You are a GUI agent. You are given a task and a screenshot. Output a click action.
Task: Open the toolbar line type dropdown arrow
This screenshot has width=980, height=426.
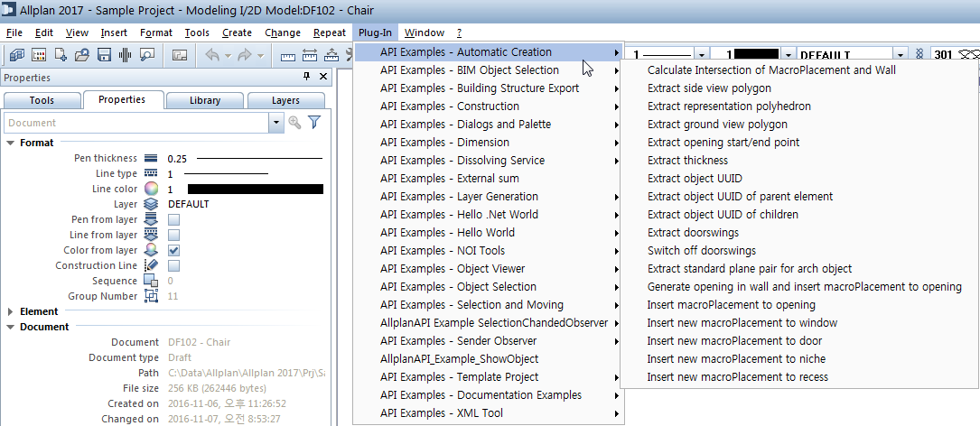(x=703, y=55)
